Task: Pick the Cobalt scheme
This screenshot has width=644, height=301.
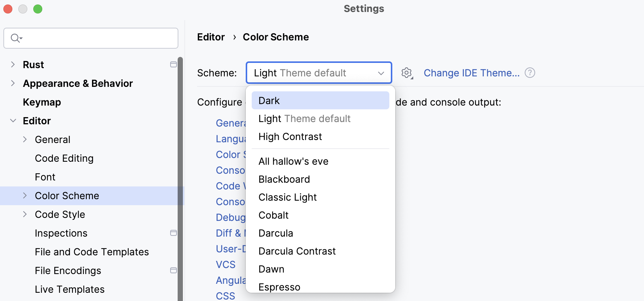Action: [x=273, y=215]
